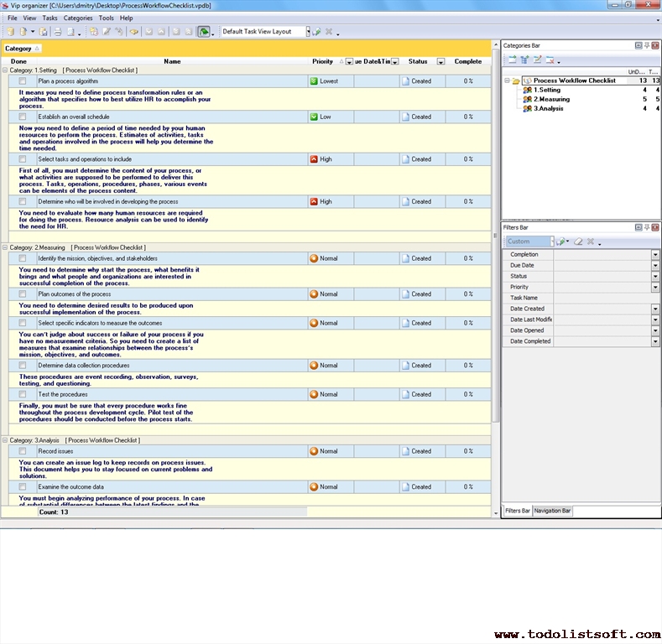This screenshot has height=644, width=662.
Task: Check the Done box for 'Plan a process algorithm'
Action: 23,81
